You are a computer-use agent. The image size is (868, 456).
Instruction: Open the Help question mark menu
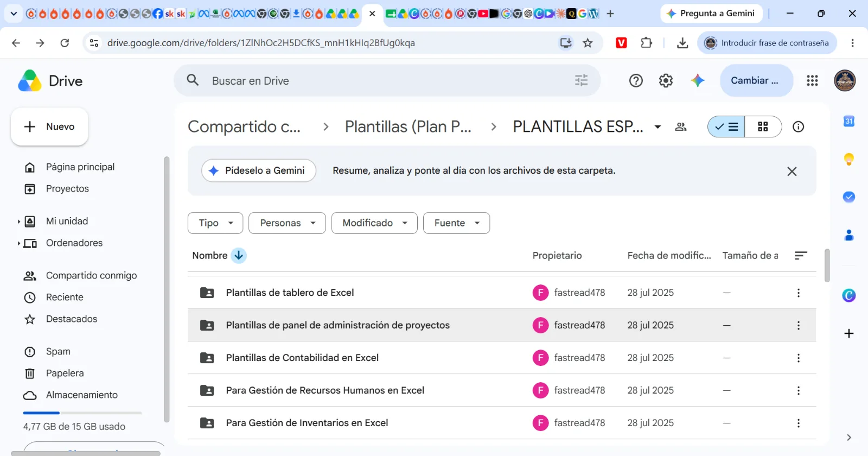pyautogui.click(x=636, y=81)
